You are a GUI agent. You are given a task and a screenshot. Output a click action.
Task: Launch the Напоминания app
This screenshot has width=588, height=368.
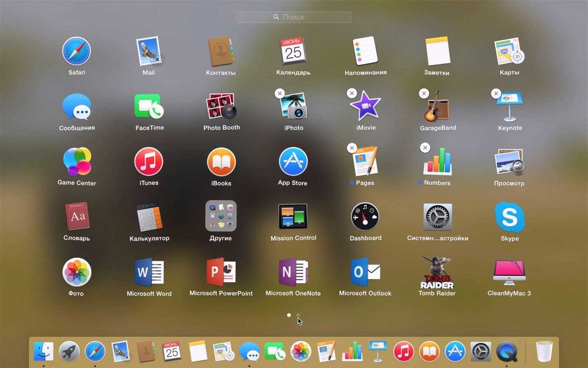click(366, 51)
